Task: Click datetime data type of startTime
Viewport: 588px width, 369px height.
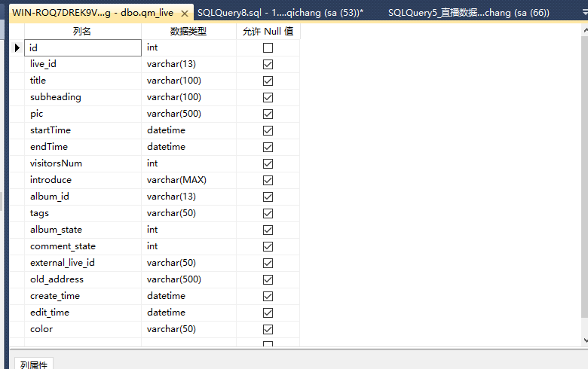Action: click(x=189, y=131)
